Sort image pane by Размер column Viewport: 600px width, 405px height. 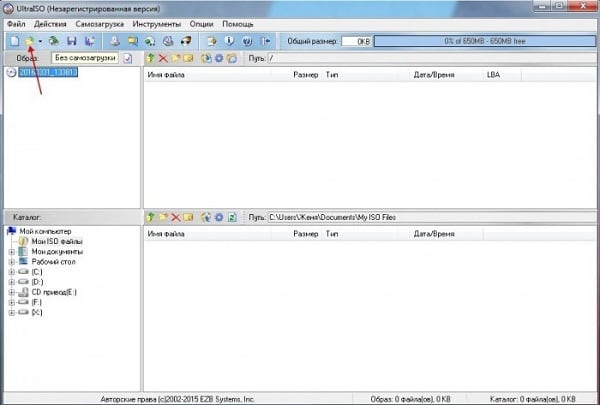click(297, 75)
